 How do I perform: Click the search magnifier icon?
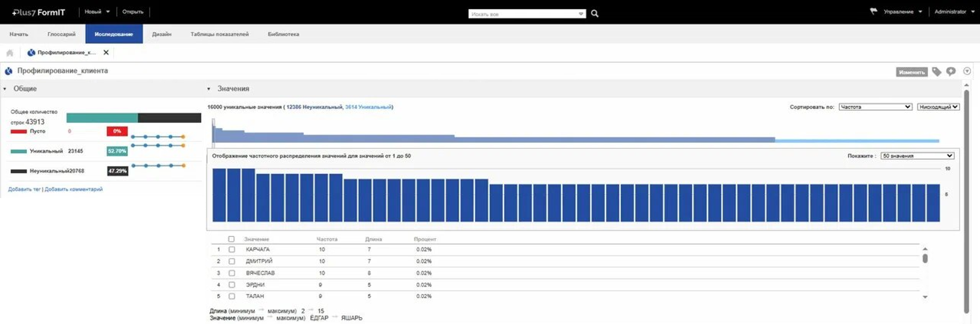point(594,14)
